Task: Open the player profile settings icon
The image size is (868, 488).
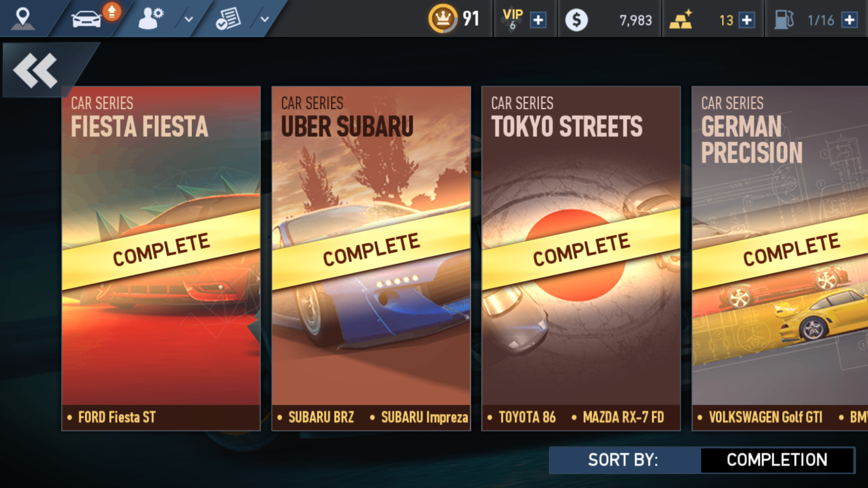Action: (151, 19)
